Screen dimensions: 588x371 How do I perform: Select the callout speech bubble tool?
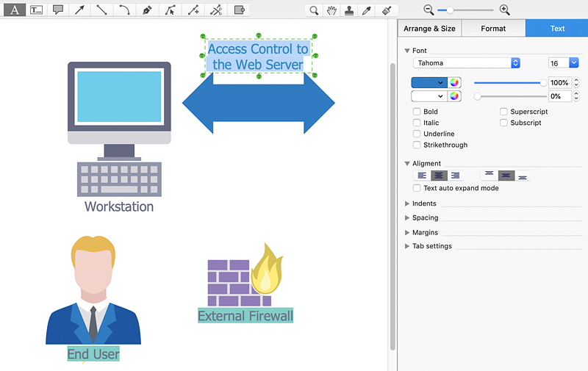[x=58, y=10]
